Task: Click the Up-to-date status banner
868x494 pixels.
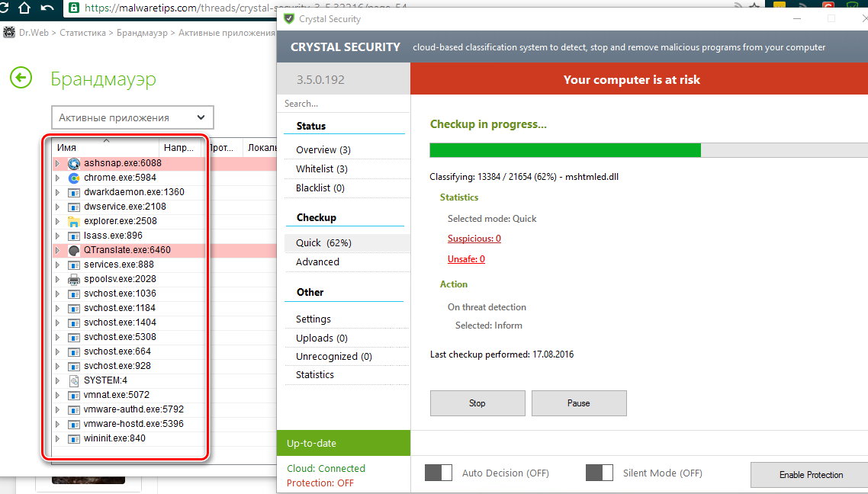Action: (x=343, y=443)
